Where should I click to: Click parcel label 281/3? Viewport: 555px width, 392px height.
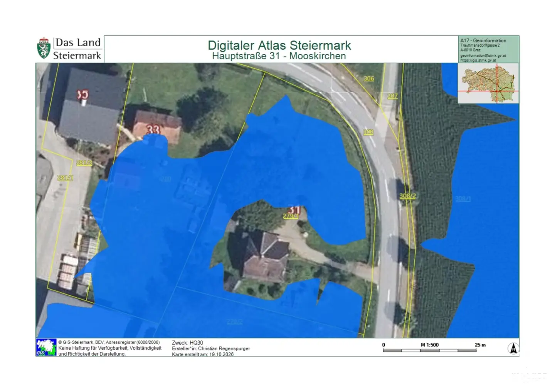[x=84, y=163]
